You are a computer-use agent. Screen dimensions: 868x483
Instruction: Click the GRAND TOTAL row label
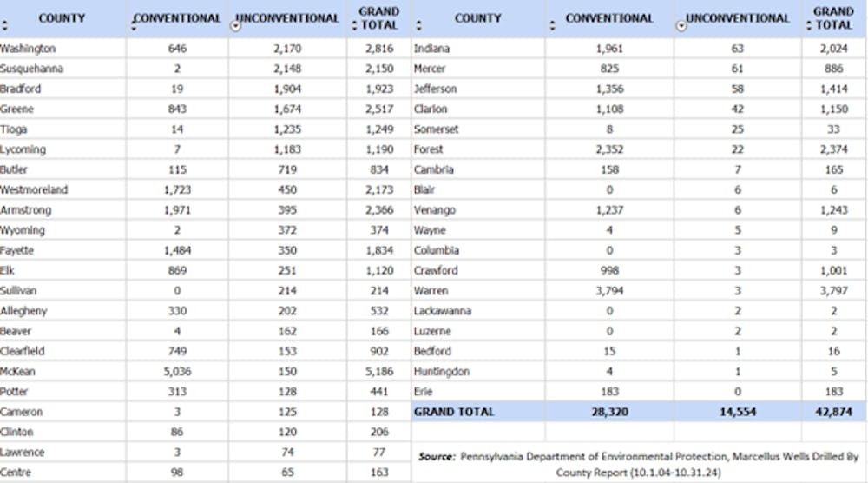point(454,412)
